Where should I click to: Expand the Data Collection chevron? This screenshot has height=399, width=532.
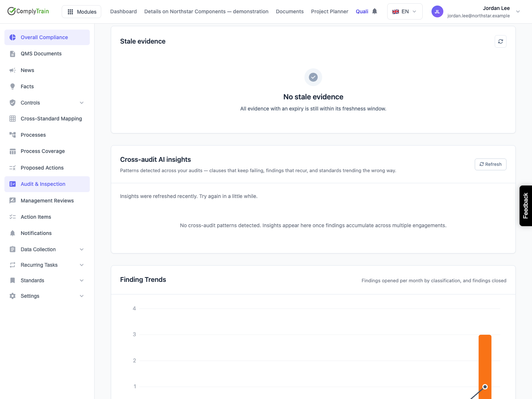click(x=82, y=249)
